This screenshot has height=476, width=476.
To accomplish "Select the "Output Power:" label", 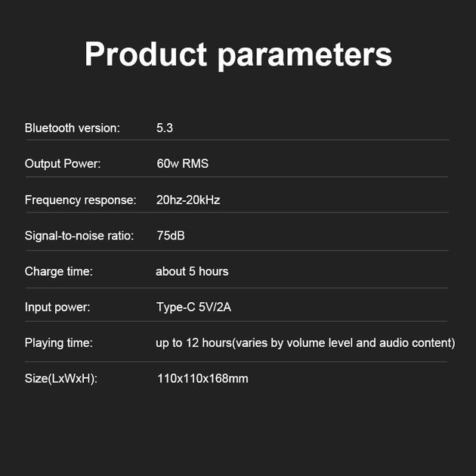I will [63, 164].
